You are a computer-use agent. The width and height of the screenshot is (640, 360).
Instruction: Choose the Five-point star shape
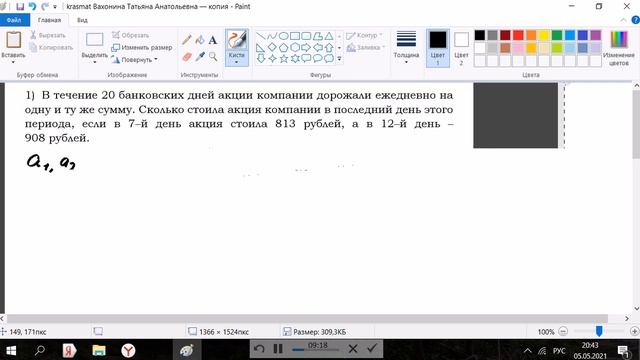point(283,58)
